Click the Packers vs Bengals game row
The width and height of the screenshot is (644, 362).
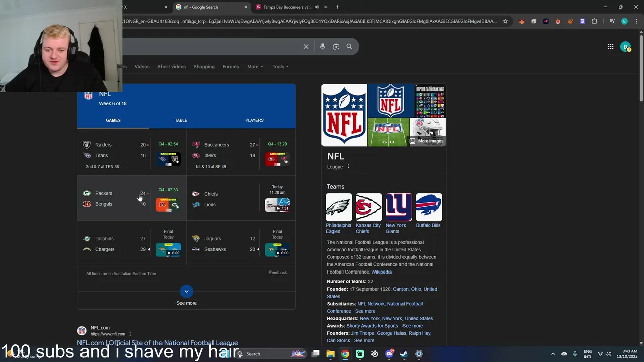tap(132, 198)
